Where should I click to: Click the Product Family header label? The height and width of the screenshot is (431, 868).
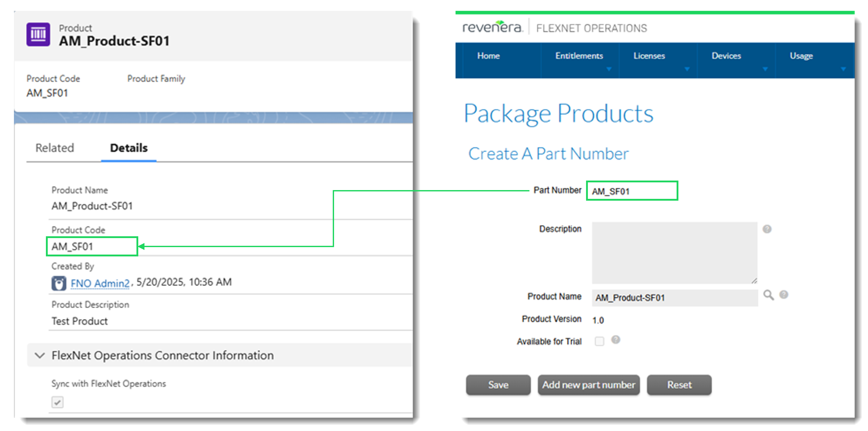tap(156, 78)
